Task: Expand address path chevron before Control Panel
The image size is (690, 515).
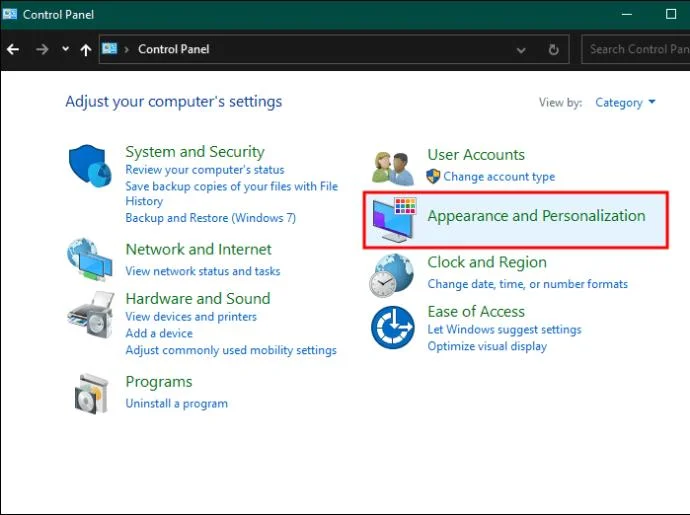Action: coord(127,49)
